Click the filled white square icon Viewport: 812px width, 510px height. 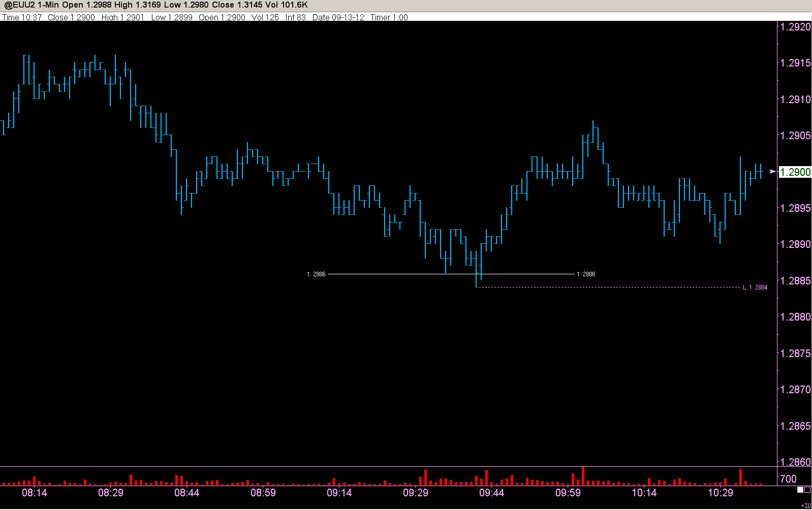tap(800, 490)
